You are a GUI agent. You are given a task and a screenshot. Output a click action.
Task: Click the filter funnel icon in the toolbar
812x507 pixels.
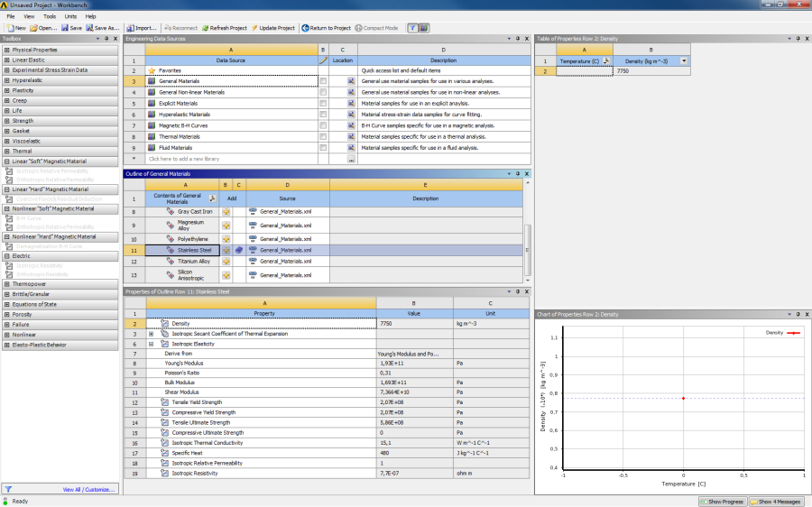[x=412, y=28]
